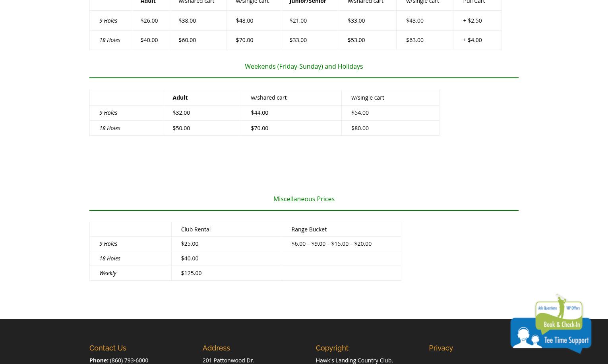Click the '$32.00' weekend price

click(181, 112)
